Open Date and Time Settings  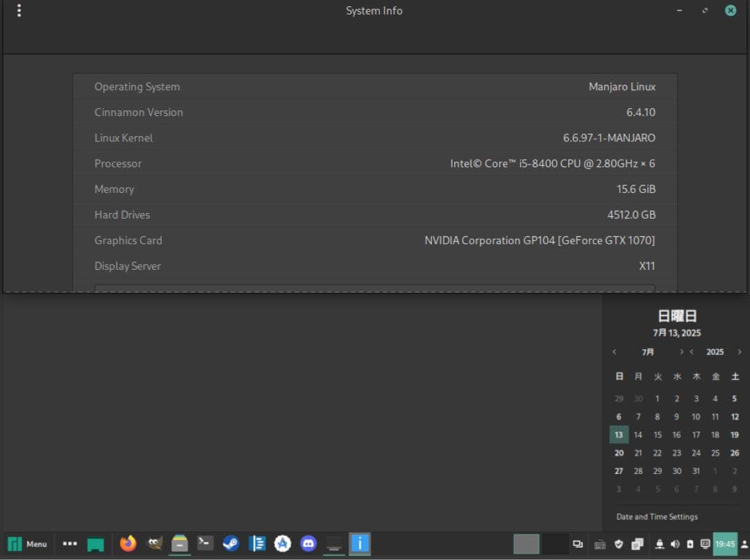click(657, 516)
